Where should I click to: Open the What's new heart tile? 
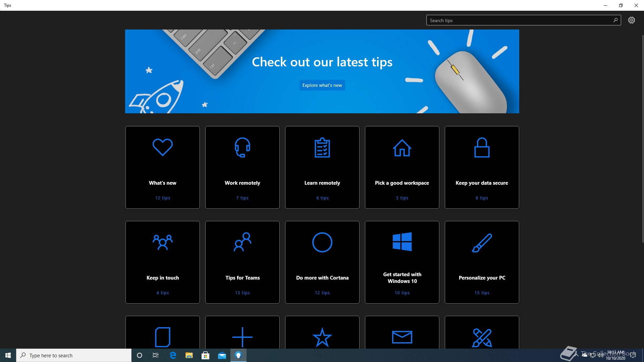point(162,167)
